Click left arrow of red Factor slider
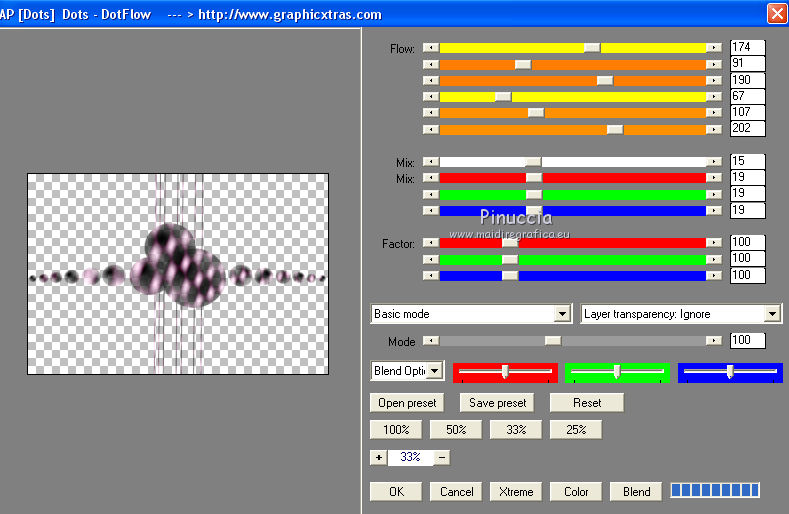This screenshot has height=514, width=789. tap(430, 242)
